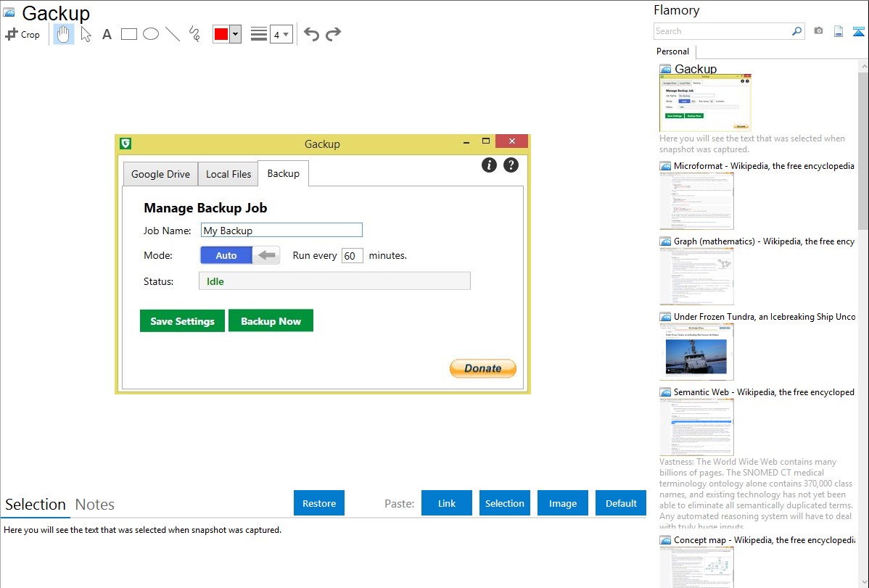Expand the line thickness dropdown
Image resolution: width=869 pixels, height=588 pixels.
click(281, 34)
